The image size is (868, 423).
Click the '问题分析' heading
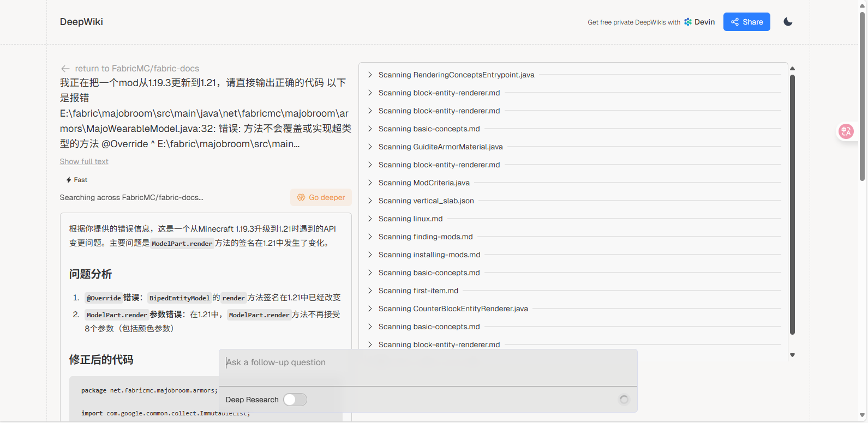[91, 274]
